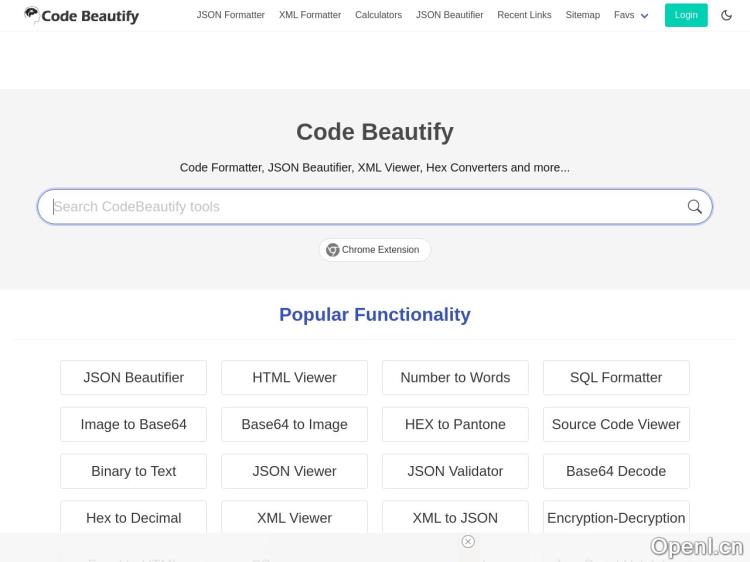
Task: Open the HEX to Pantone converter
Action: (x=455, y=424)
